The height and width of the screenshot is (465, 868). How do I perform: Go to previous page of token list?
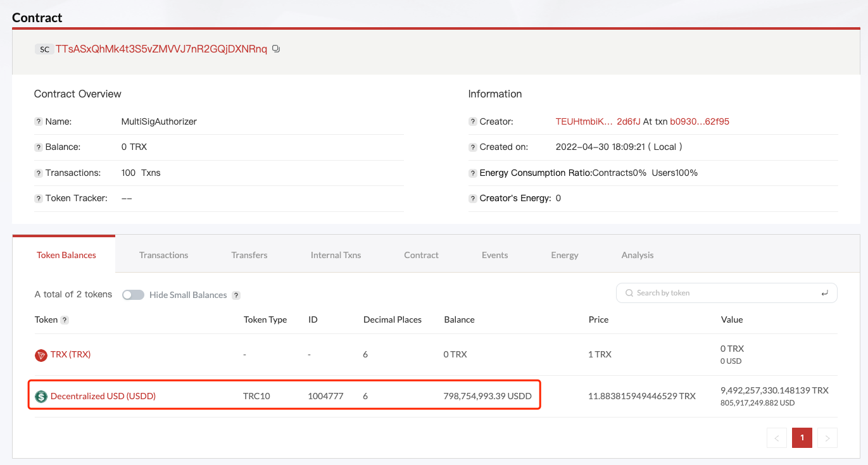pyautogui.click(x=777, y=438)
